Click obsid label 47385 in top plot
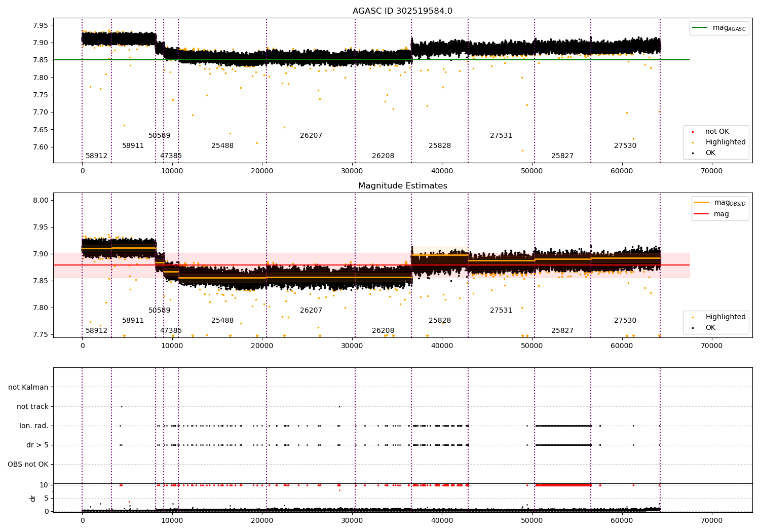The width and height of the screenshot is (760, 532). click(x=171, y=156)
